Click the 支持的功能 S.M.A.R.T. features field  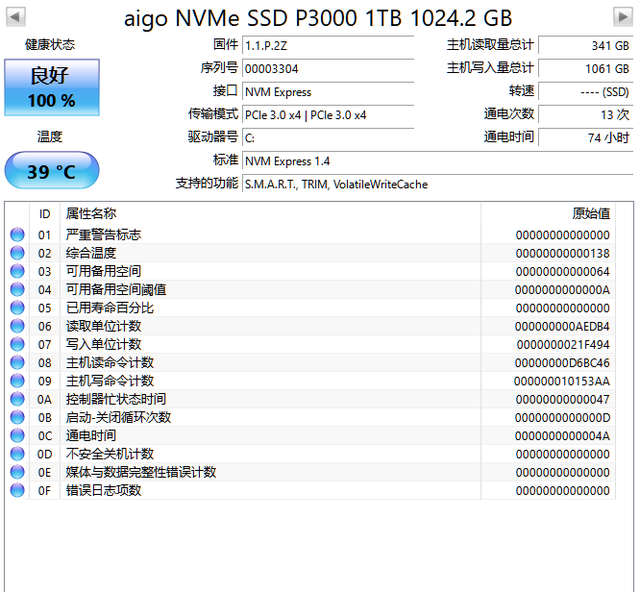click(x=437, y=184)
